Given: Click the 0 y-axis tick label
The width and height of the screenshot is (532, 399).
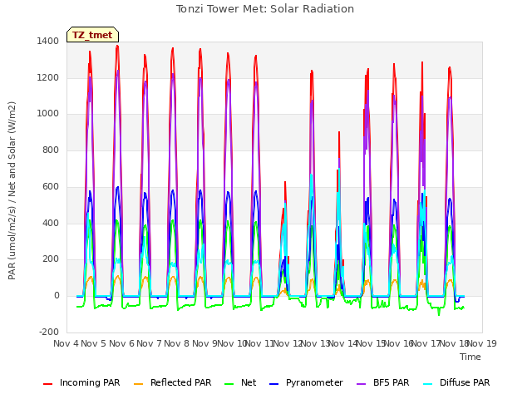Looking at the screenshot, I should pyautogui.click(x=57, y=296).
